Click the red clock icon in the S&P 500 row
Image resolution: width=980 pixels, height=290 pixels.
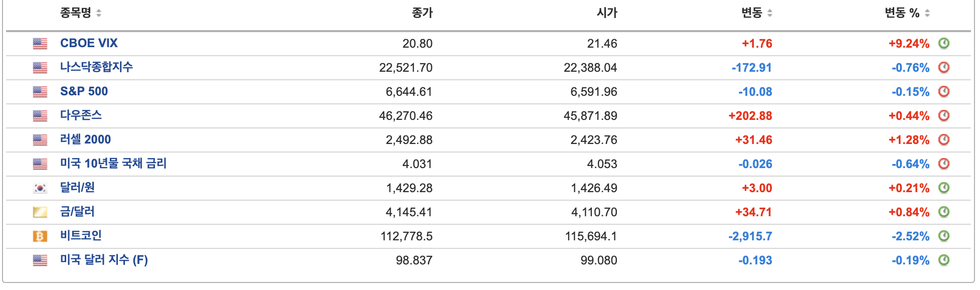pyautogui.click(x=945, y=91)
